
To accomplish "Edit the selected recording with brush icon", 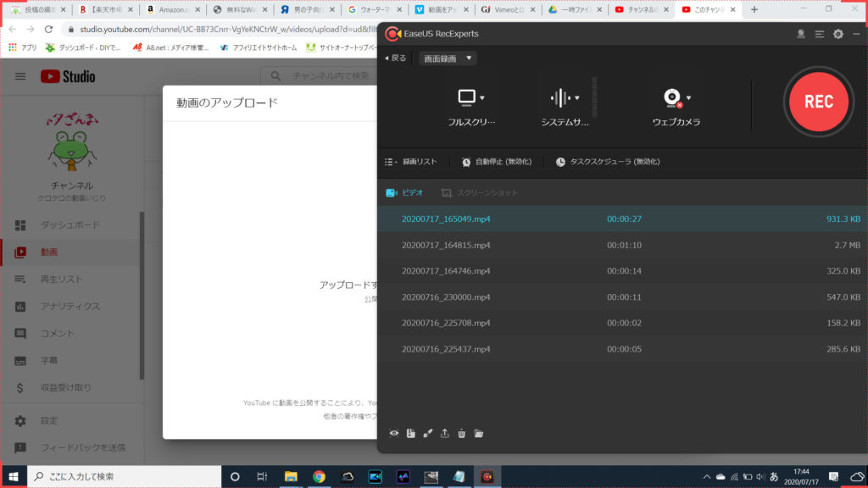I will point(428,433).
